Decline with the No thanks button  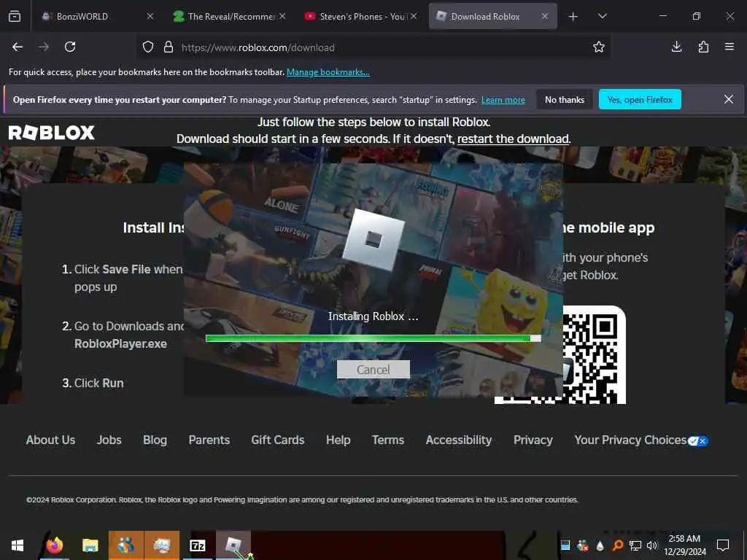click(x=565, y=99)
